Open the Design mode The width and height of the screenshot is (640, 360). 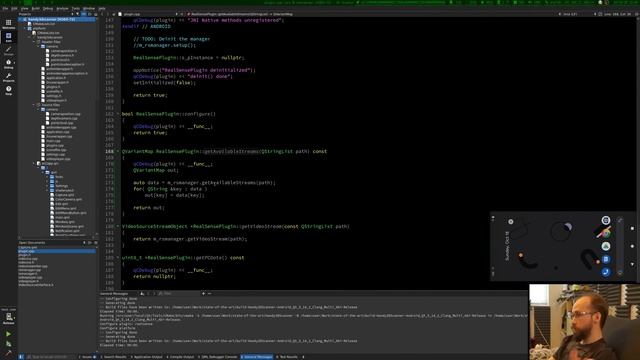pyautogui.click(x=8, y=51)
